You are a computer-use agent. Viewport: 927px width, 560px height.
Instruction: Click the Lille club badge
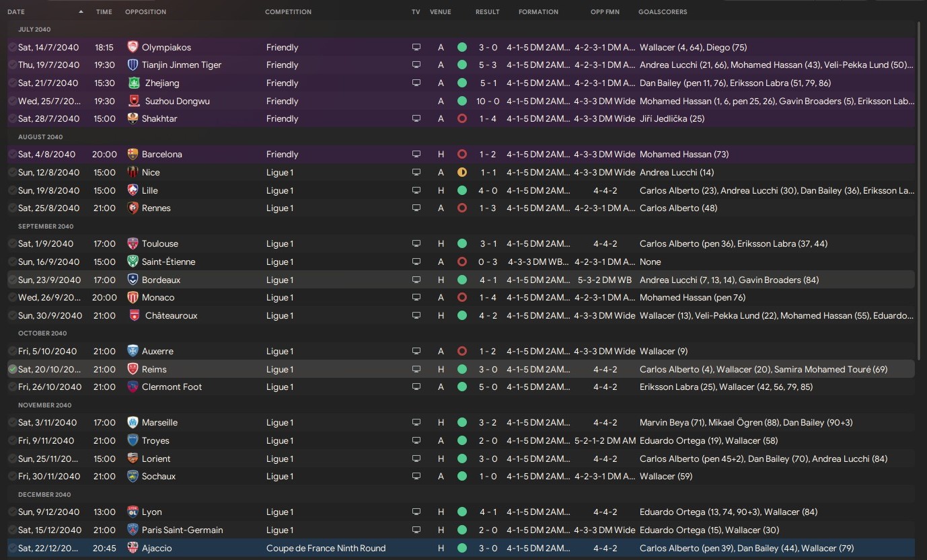tap(133, 190)
